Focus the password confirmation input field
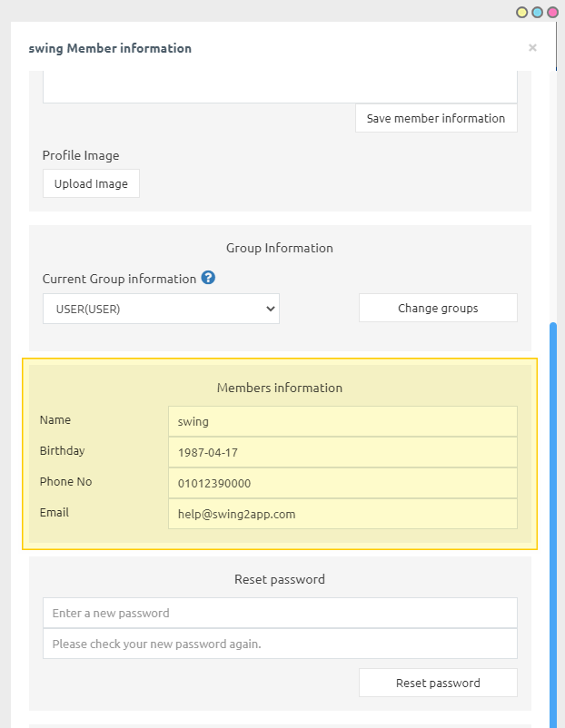The width and height of the screenshot is (565, 728). 280,644
